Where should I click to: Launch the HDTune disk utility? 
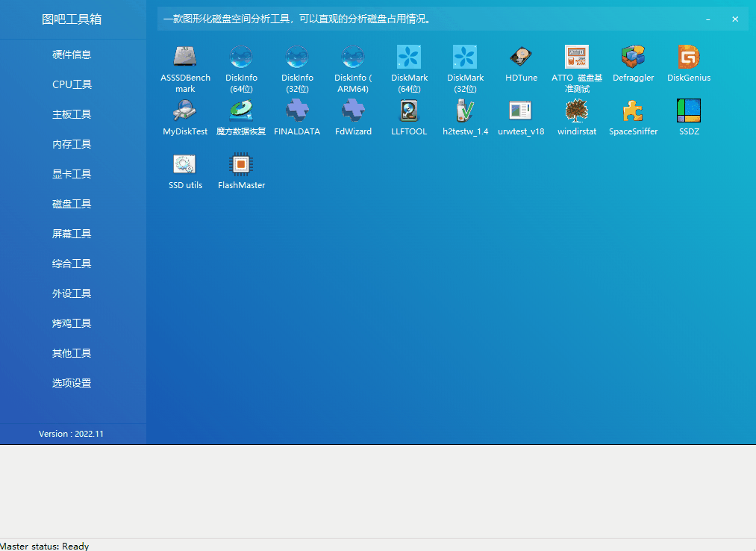[x=521, y=57]
